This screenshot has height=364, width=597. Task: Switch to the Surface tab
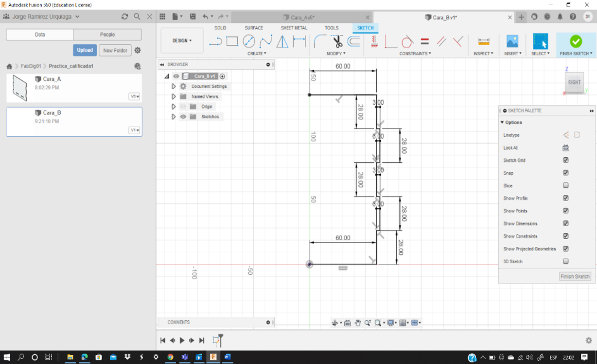[x=254, y=28]
